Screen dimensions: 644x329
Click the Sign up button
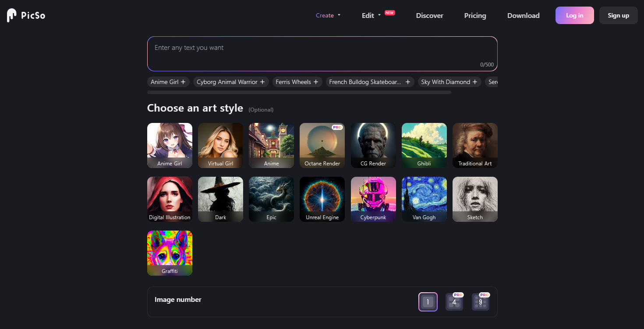tap(618, 15)
